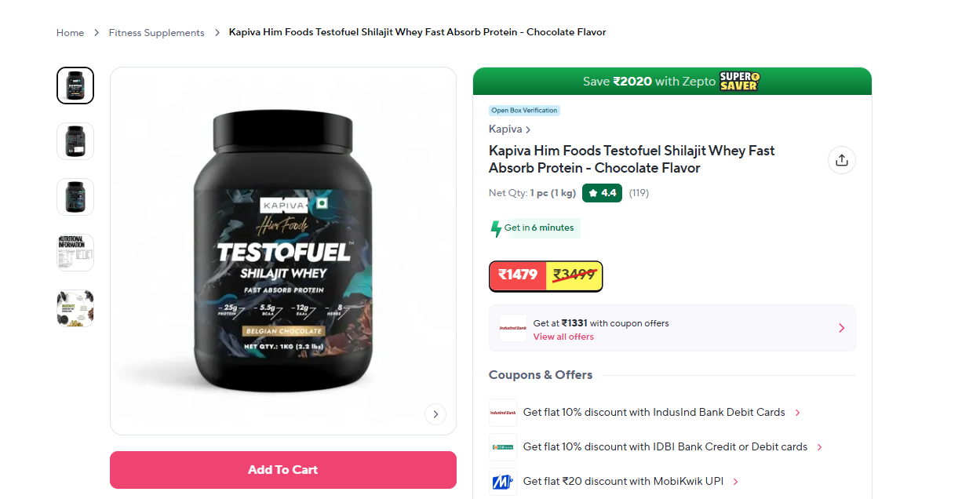The height and width of the screenshot is (499, 980).
Task: Click the IDBI Bank logo icon
Action: 503,447
